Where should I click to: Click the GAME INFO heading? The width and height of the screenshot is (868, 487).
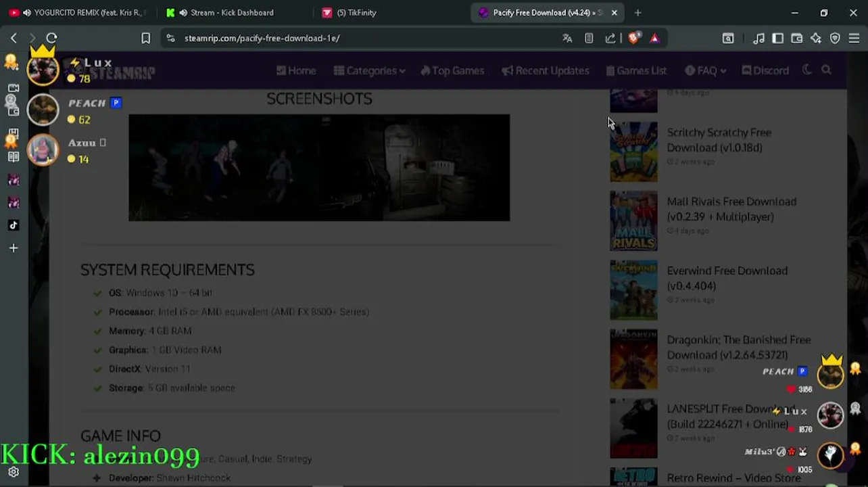point(120,436)
